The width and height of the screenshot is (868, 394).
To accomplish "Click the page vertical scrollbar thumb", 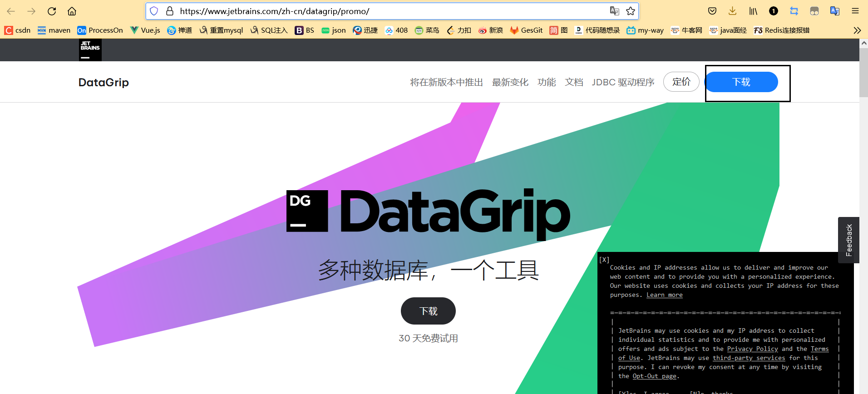I will pyautogui.click(x=863, y=72).
